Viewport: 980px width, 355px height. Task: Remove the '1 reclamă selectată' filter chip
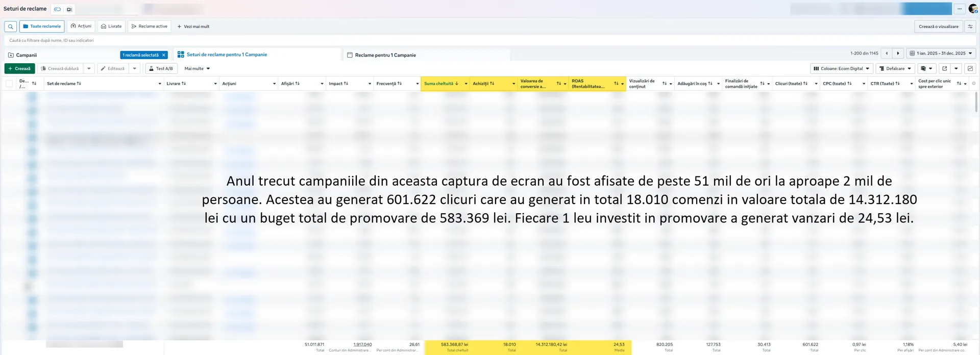tap(163, 55)
